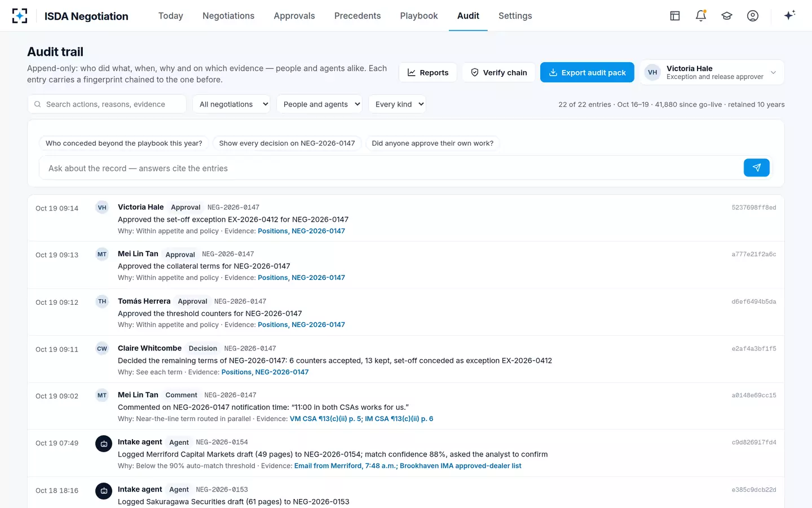This screenshot has width=812, height=508.
Task: Open notifications bell icon
Action: [701, 16]
